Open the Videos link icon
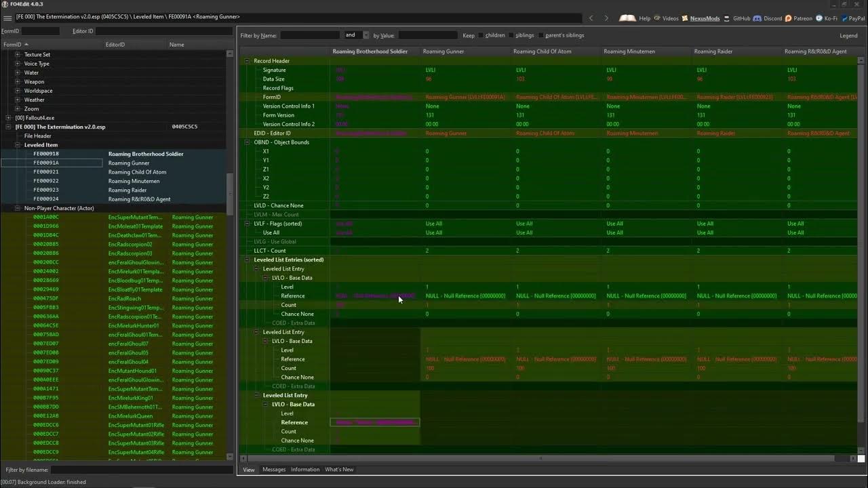 point(656,18)
